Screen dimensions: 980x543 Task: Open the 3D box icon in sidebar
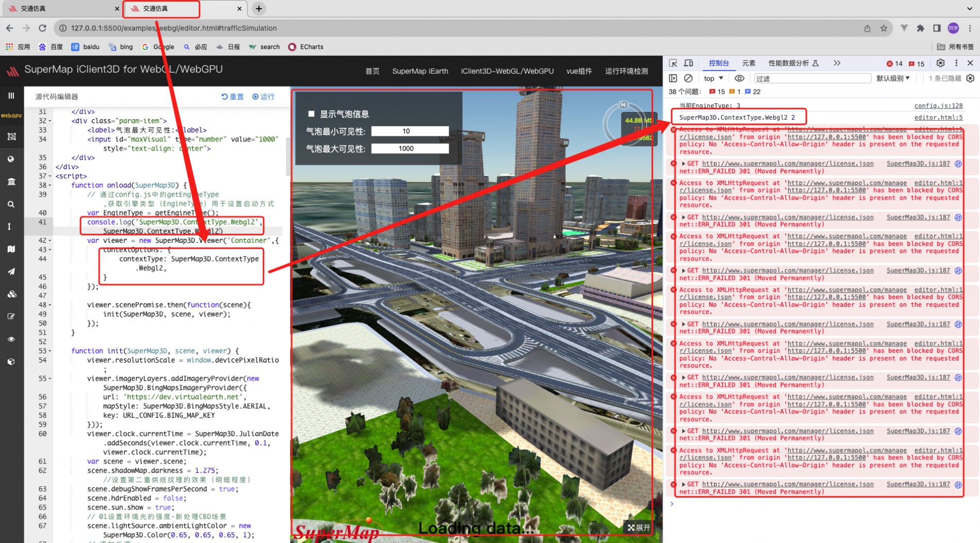pos(11,362)
